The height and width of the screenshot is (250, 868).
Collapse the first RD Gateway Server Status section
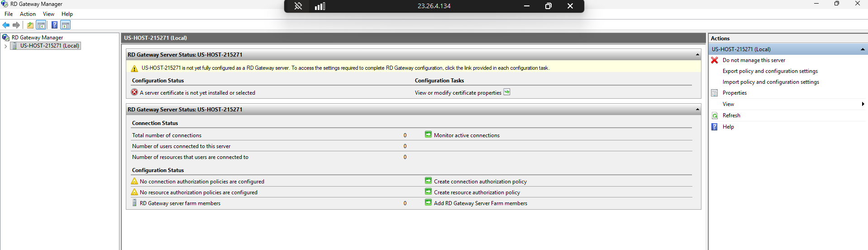pos(697,55)
